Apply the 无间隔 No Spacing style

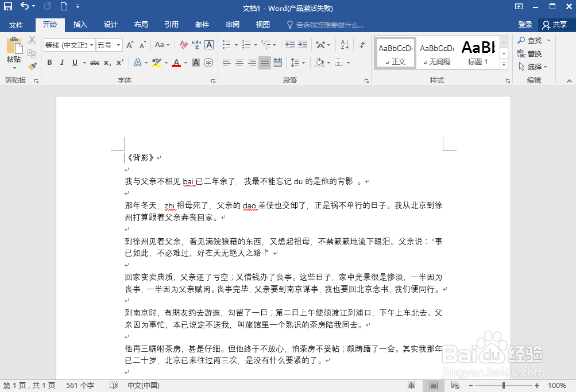[437, 53]
